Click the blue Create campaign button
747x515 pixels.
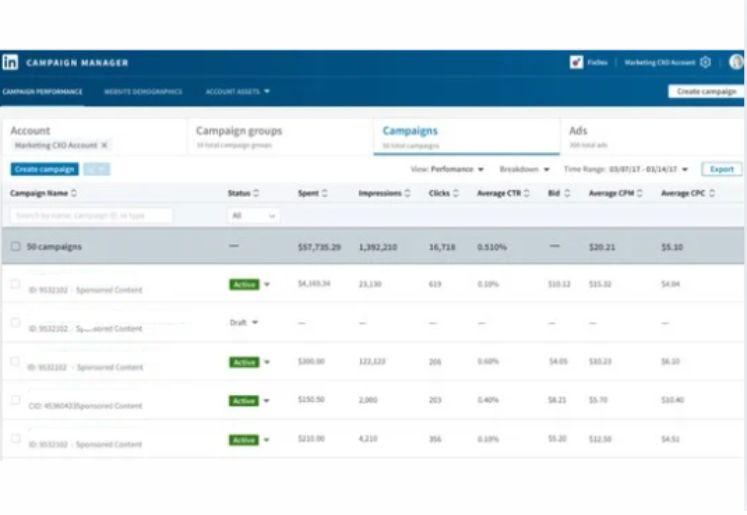[45, 169]
